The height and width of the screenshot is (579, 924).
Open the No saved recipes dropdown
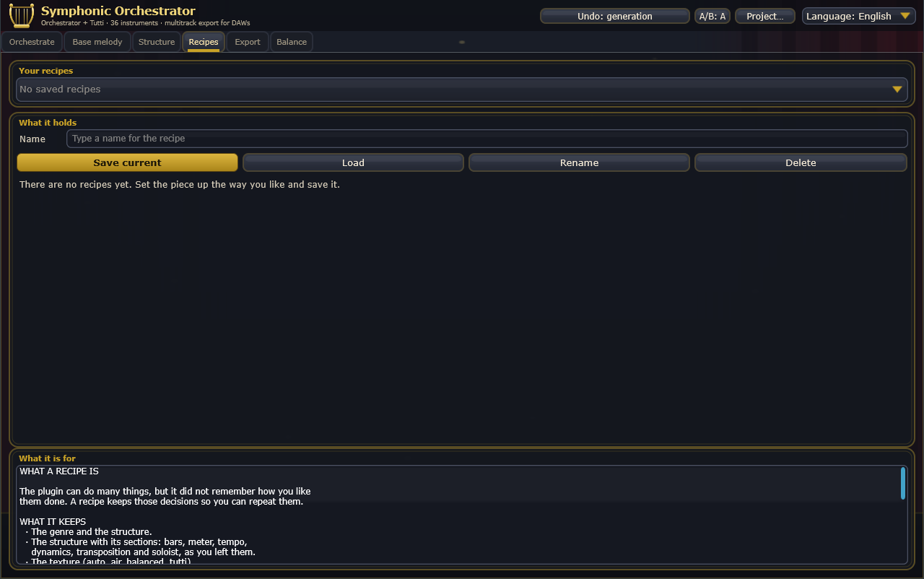pos(462,90)
